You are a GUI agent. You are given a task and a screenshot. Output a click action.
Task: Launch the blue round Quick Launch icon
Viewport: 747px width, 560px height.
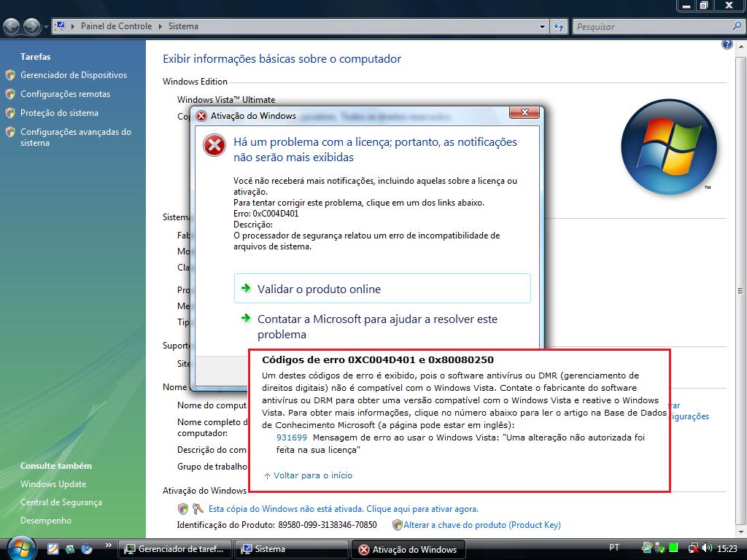tap(87, 548)
